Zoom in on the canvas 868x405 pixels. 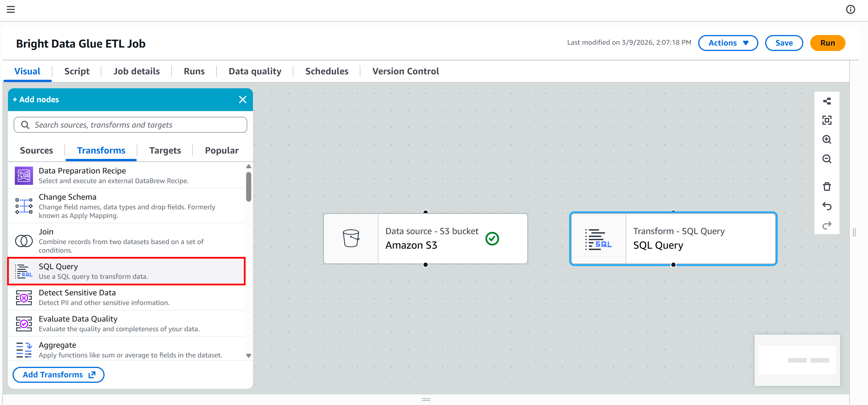pos(827,140)
